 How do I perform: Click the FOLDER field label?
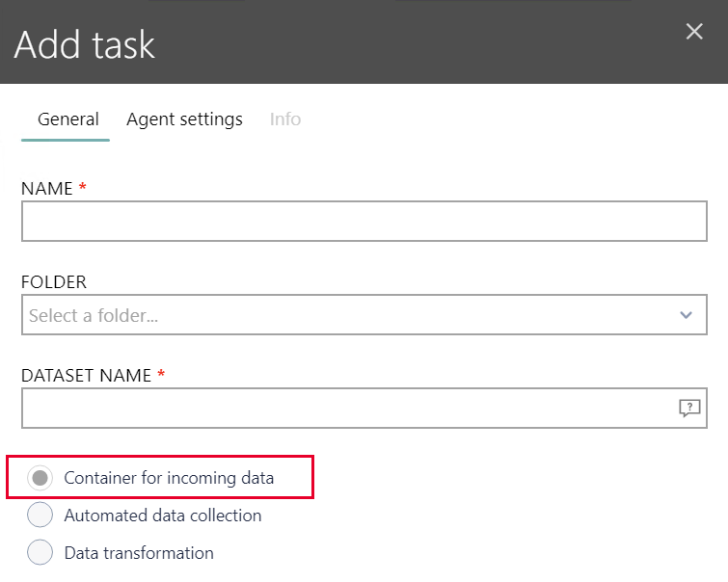tap(54, 282)
